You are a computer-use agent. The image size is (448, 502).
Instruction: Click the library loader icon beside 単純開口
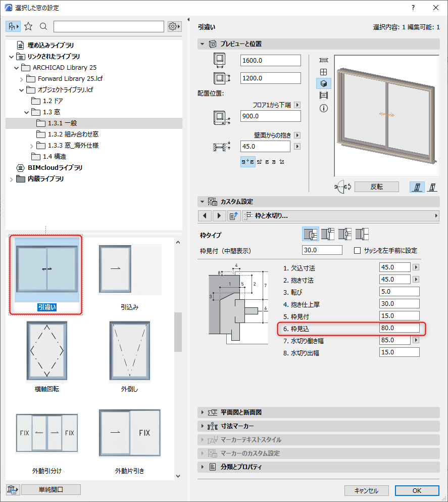click(x=13, y=489)
